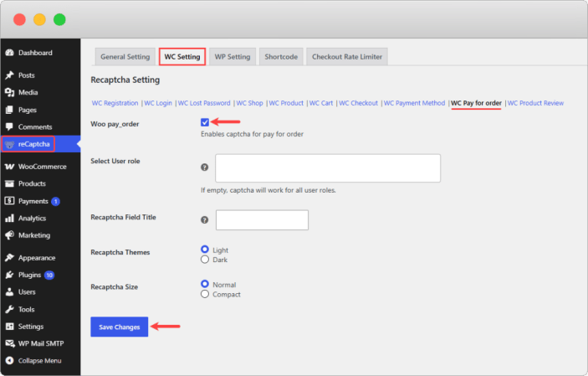Click the Media library icon
This screenshot has width=588, height=376.
pyautogui.click(x=9, y=92)
